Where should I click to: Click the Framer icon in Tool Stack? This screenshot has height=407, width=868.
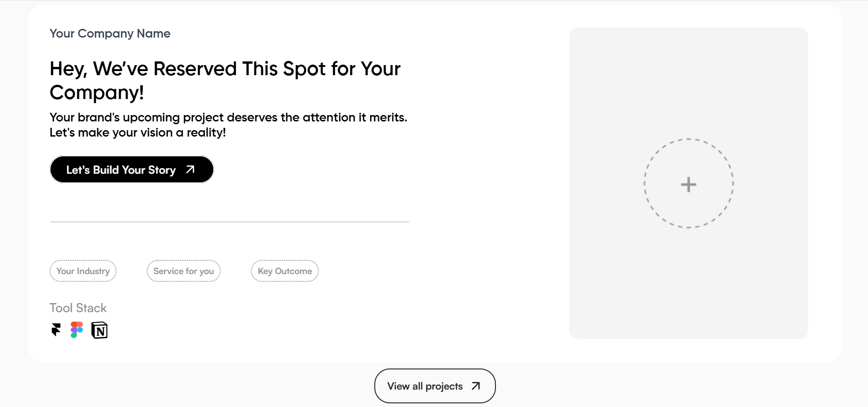[x=56, y=330]
